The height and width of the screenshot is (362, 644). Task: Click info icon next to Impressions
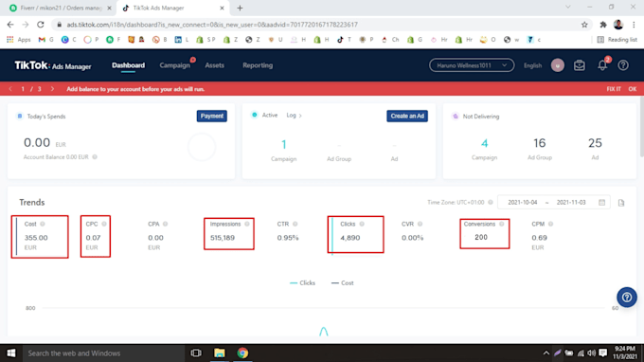coord(247,224)
